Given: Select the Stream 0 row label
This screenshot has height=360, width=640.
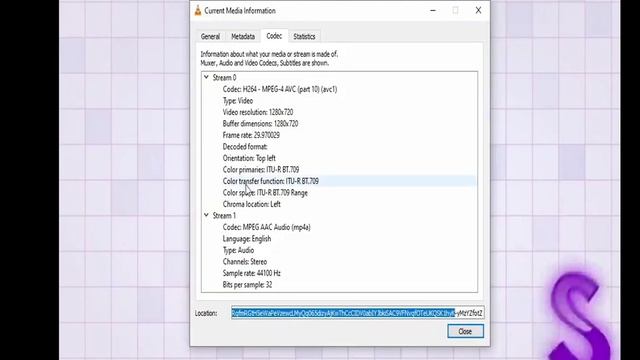Looking at the screenshot, I should click(x=224, y=78).
